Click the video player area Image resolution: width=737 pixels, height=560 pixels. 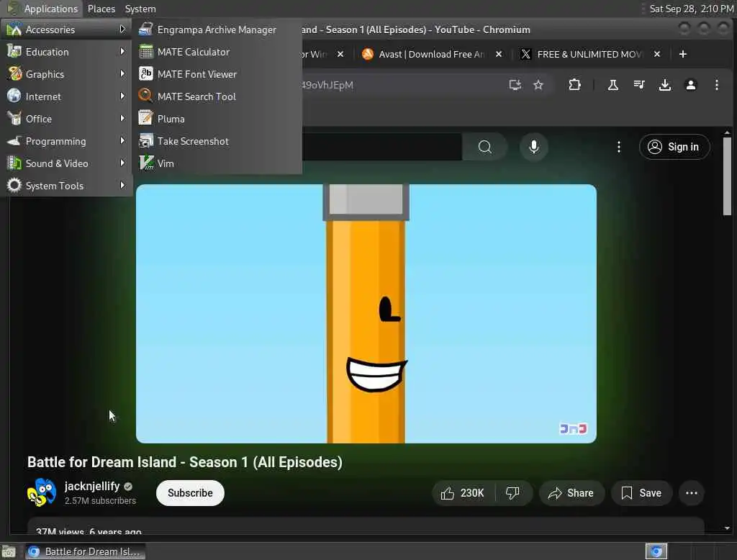366,314
